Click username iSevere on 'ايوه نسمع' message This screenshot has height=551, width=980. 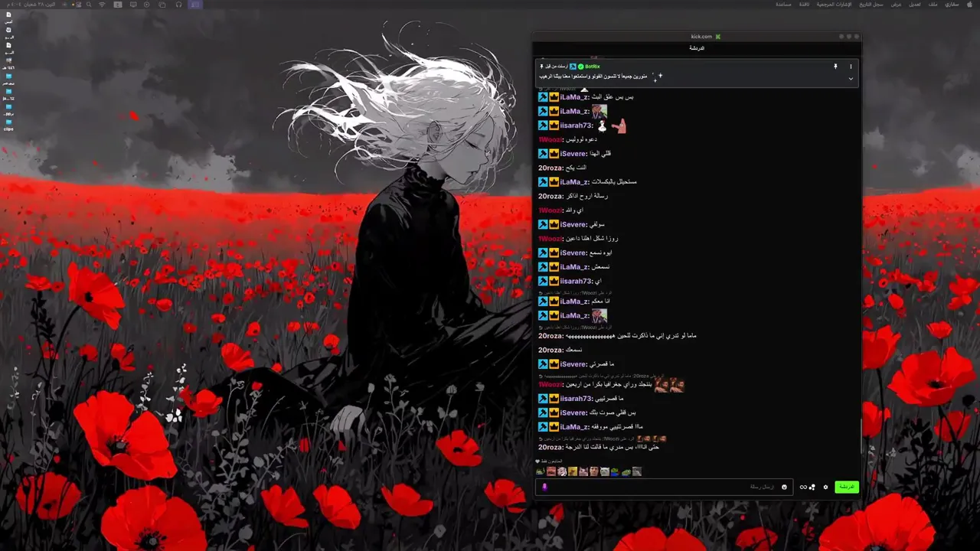tap(573, 253)
